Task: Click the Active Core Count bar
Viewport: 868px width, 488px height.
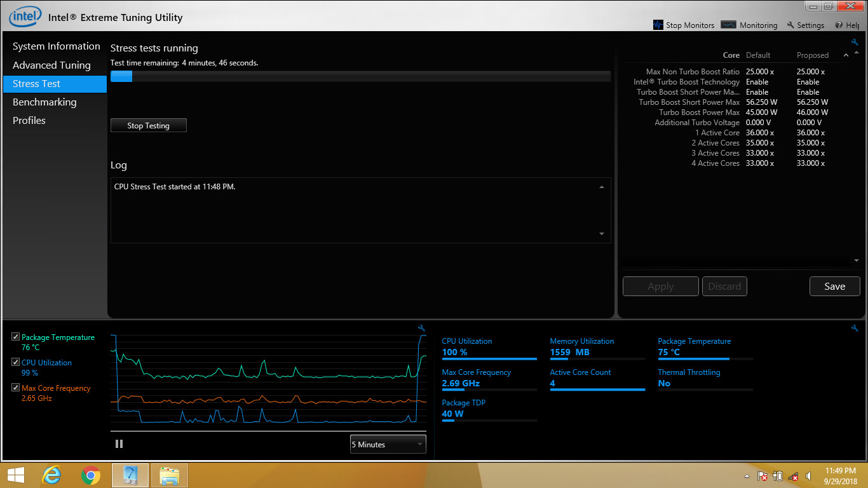Action: point(597,390)
